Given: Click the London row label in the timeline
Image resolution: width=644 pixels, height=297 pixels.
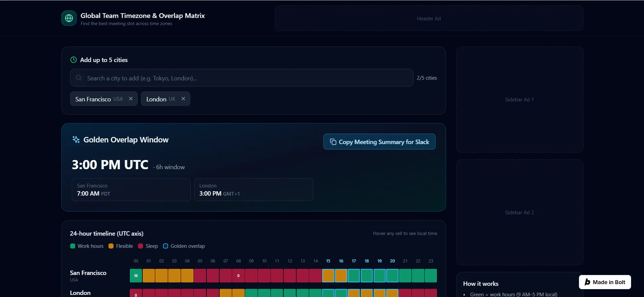Looking at the screenshot, I should pos(80,293).
